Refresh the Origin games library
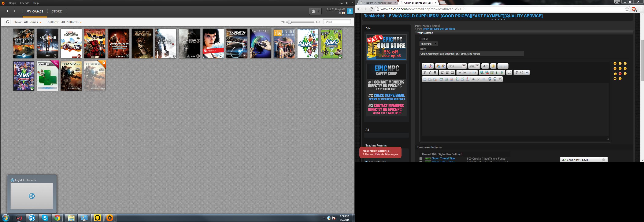 click(7, 22)
